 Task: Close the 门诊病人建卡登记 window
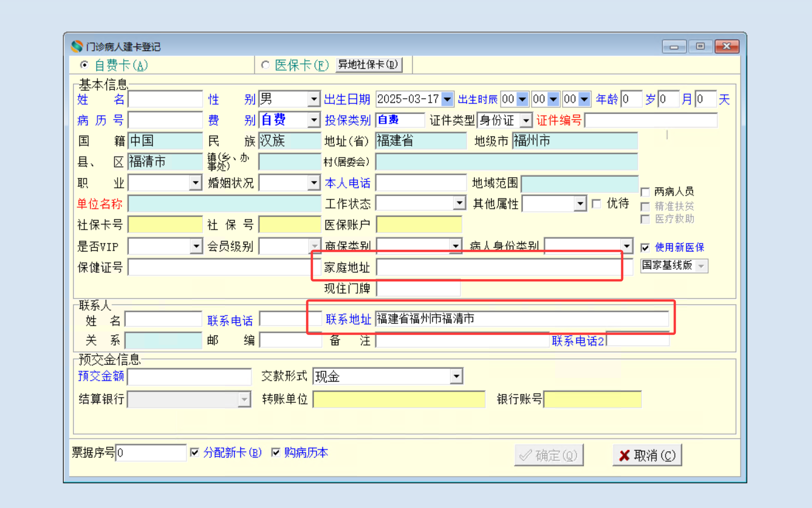point(727,46)
